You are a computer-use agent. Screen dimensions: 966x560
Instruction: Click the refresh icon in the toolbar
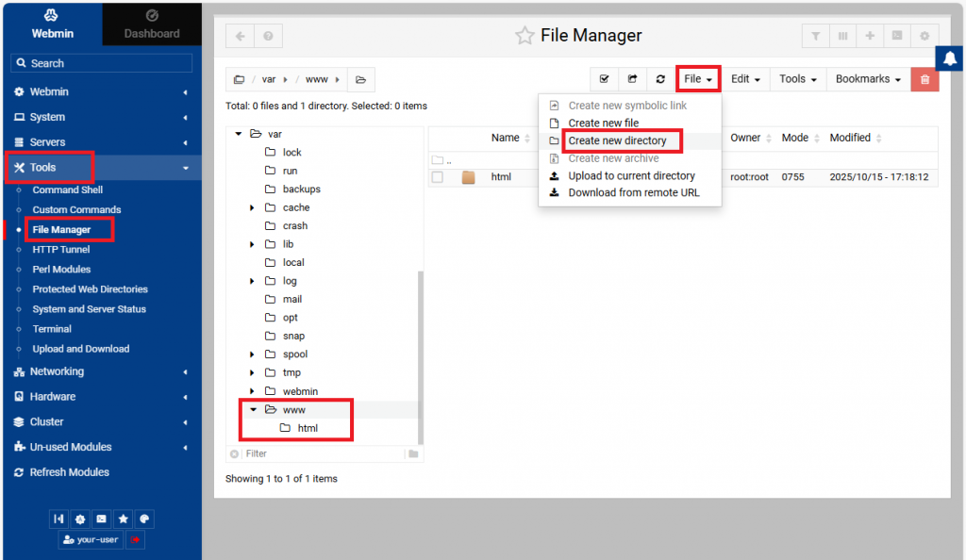(660, 79)
